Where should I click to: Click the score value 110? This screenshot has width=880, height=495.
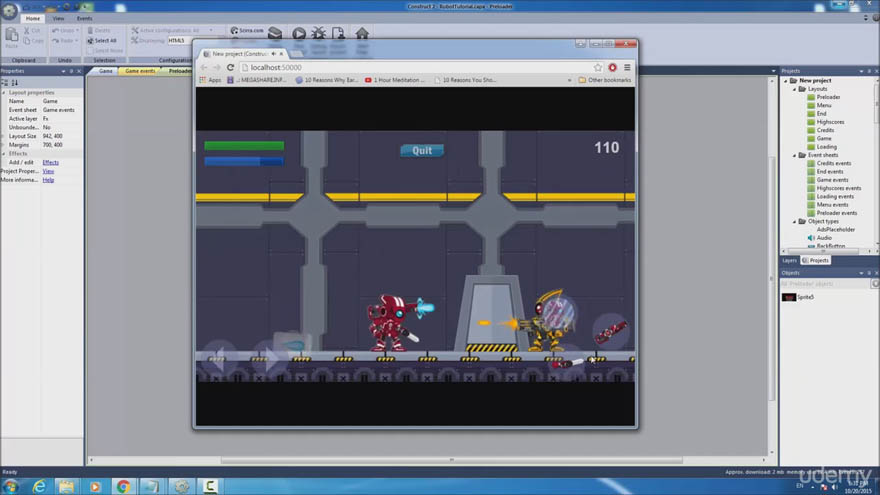[x=607, y=148]
